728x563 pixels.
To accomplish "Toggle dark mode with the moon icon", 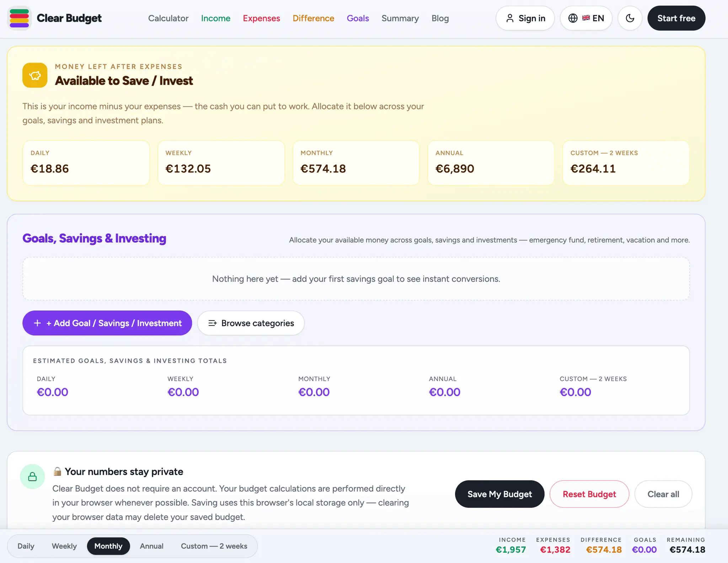I will coord(630,18).
